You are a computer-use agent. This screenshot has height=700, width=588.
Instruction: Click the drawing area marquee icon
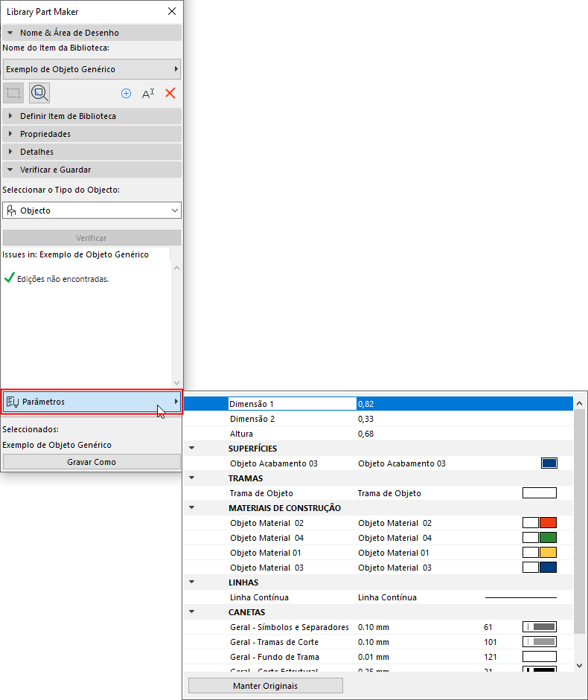(x=13, y=93)
